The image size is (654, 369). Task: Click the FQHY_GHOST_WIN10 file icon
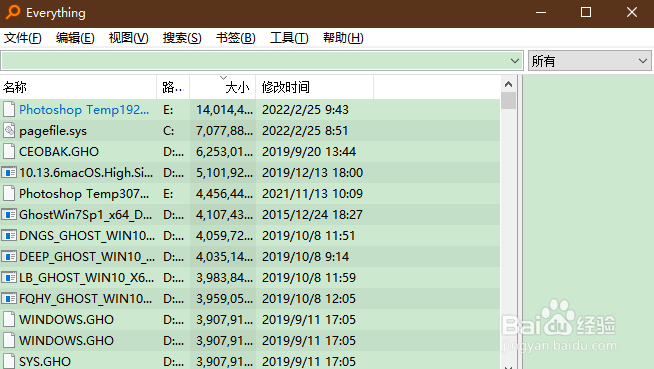(x=9, y=299)
